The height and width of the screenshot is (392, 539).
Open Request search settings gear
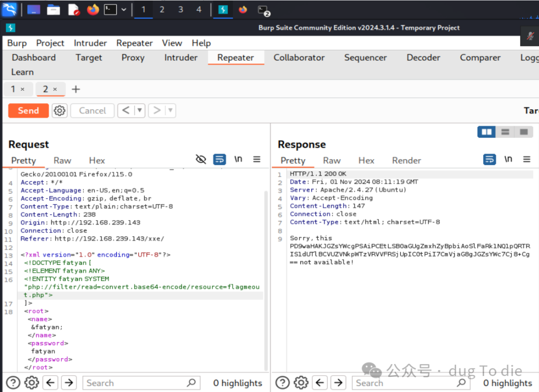[x=31, y=383]
